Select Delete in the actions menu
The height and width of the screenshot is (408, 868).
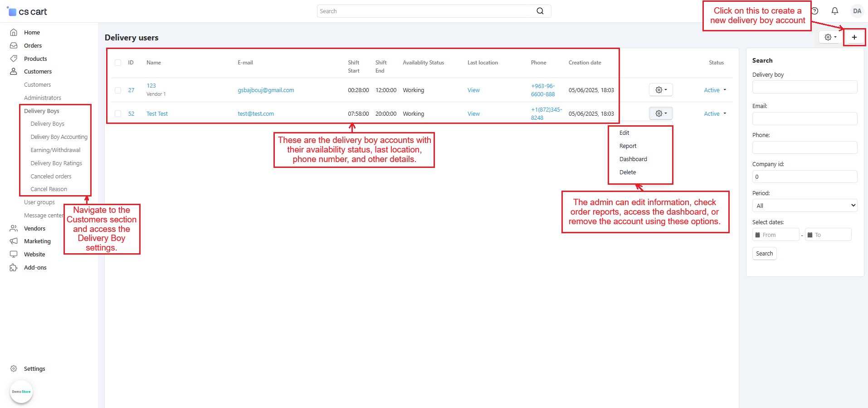(628, 172)
